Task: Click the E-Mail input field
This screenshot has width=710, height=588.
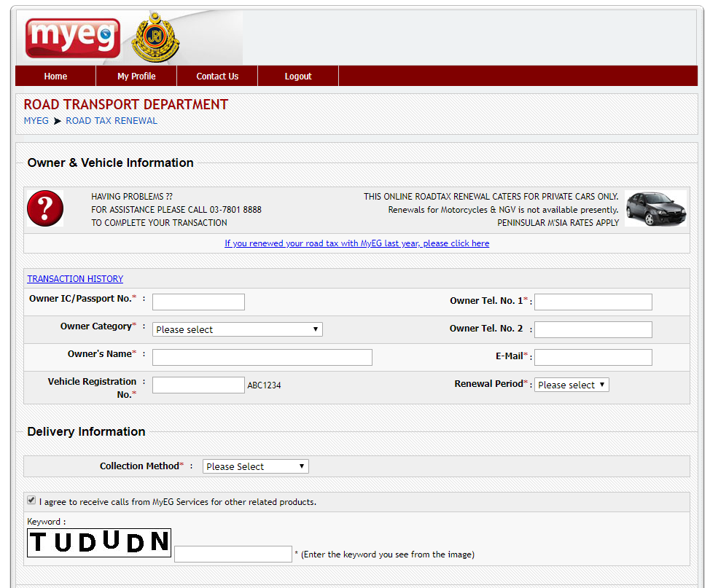Action: 593,357
